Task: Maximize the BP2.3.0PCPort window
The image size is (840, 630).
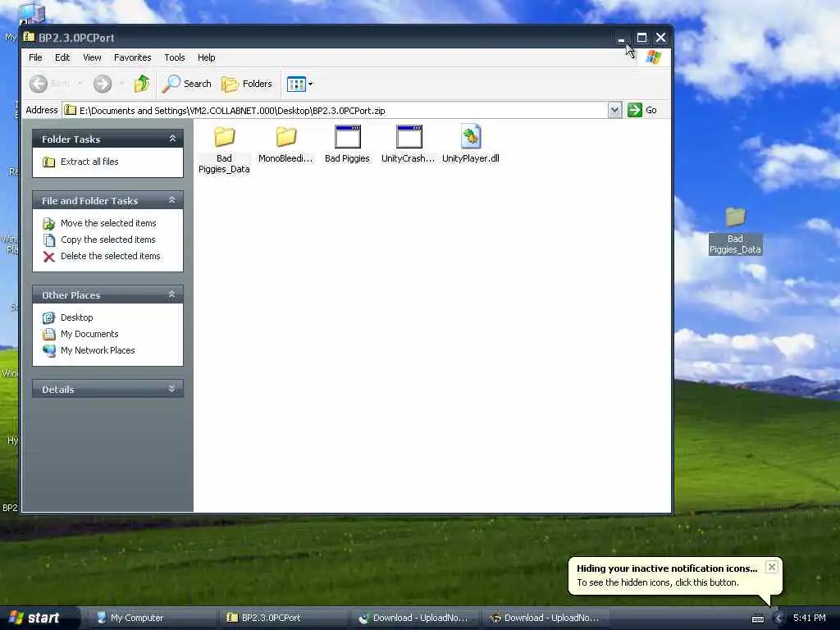Action: click(x=641, y=38)
